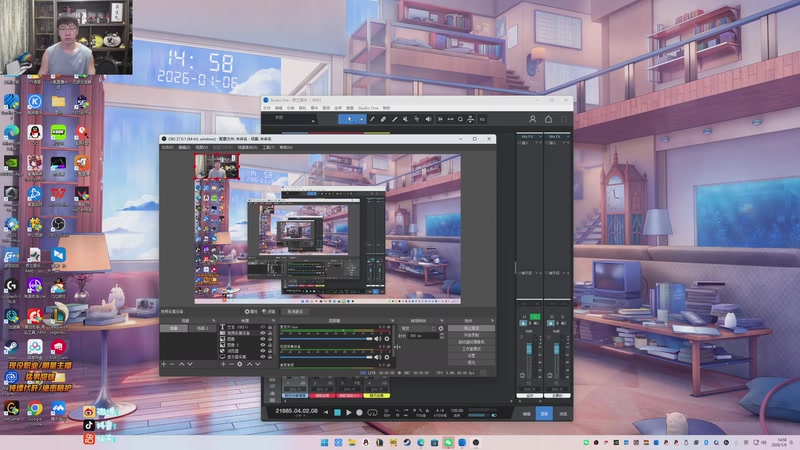The width and height of the screenshot is (800, 450).
Task: Open transition settings gear in OBS transitions panel
Action: click(x=441, y=329)
